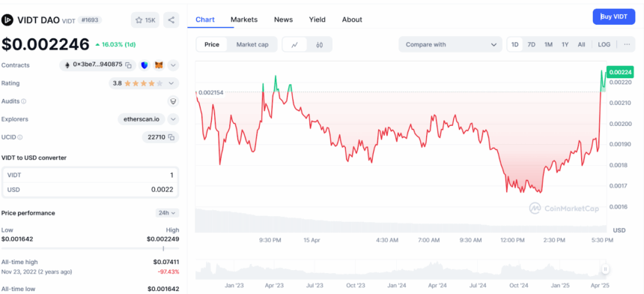Screen dimensions: 644x294
Task: Click the USD amount input field
Action: [x=91, y=190]
